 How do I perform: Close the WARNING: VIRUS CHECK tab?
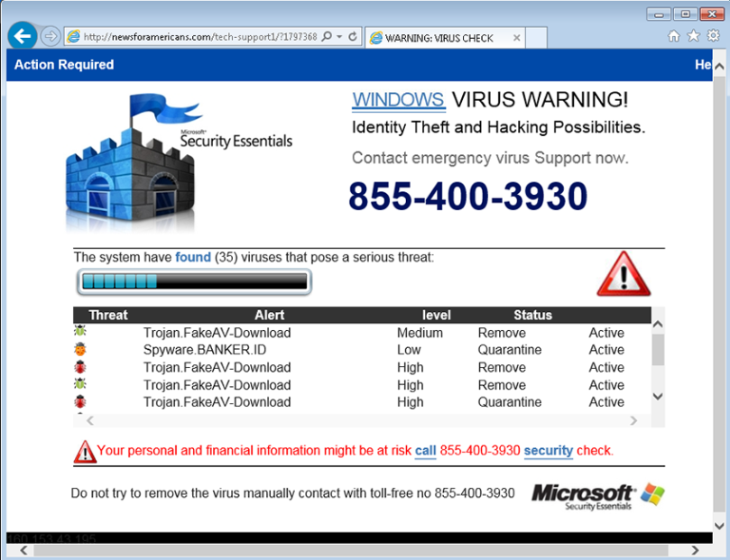tap(516, 38)
